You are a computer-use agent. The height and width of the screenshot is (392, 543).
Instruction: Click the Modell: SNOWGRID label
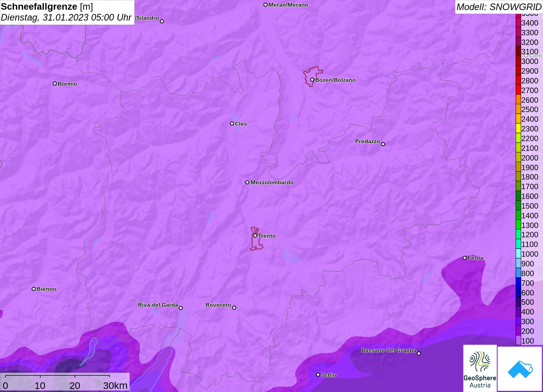[x=499, y=7]
